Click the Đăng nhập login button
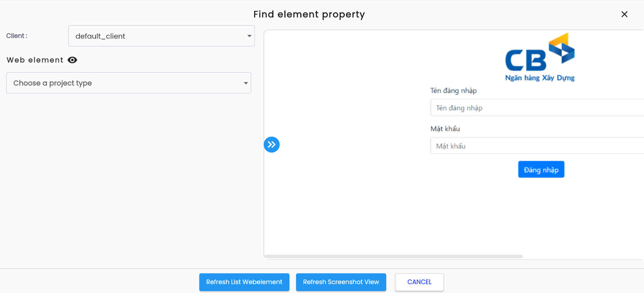644x293 pixels. (x=541, y=170)
